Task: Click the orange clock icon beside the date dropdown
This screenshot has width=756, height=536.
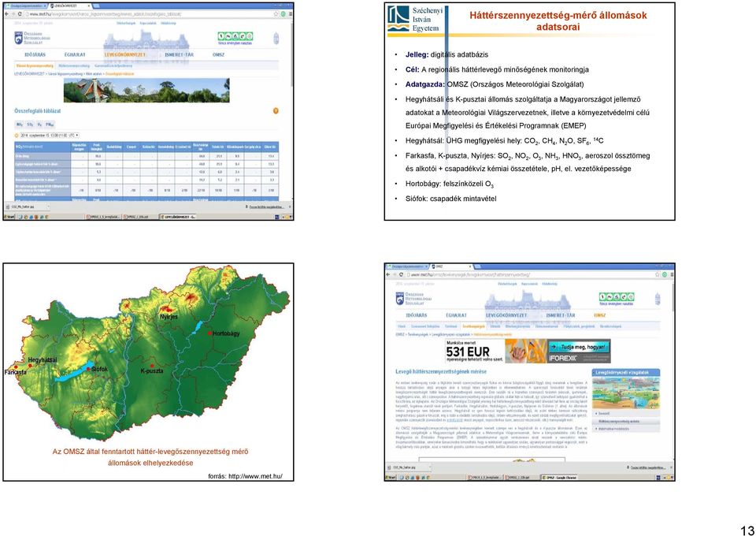Action: point(17,136)
